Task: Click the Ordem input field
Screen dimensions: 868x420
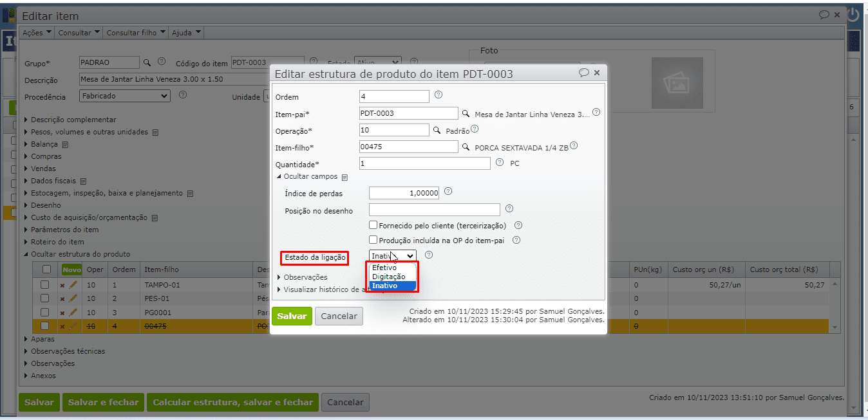Action: (x=394, y=96)
